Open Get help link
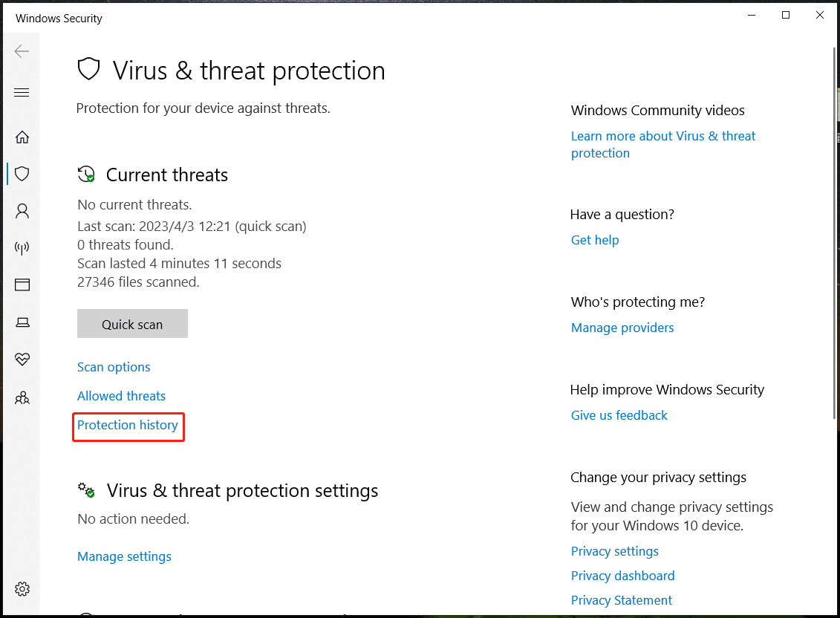Image resolution: width=840 pixels, height=618 pixels. pos(595,240)
